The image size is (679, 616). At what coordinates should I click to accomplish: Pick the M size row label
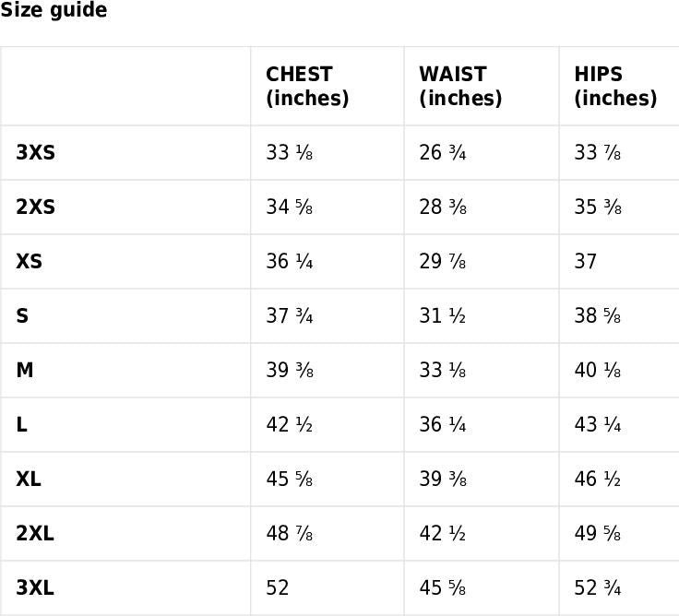pos(25,371)
